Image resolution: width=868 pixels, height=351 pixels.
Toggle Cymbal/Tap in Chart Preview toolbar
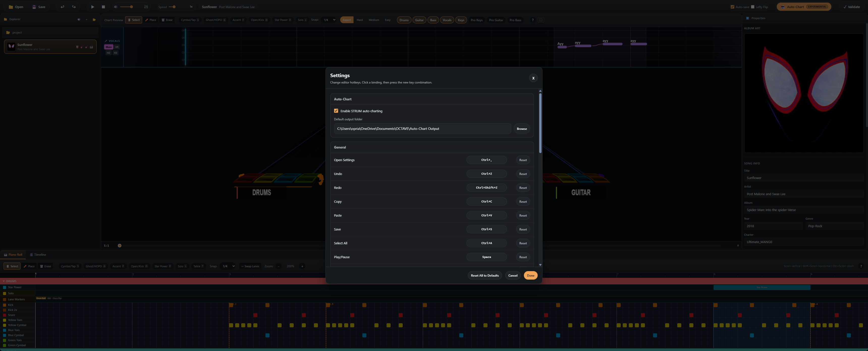[x=190, y=20]
